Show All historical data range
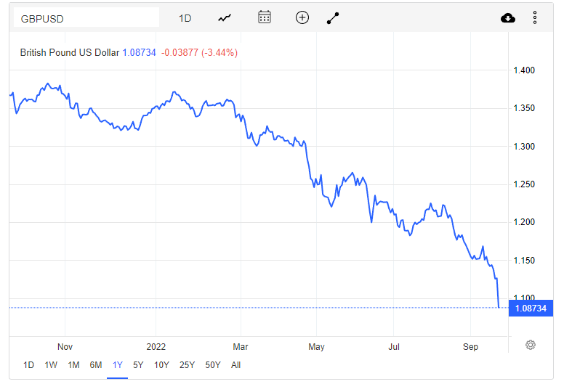Screen dimensions: 564x392 (x=235, y=365)
